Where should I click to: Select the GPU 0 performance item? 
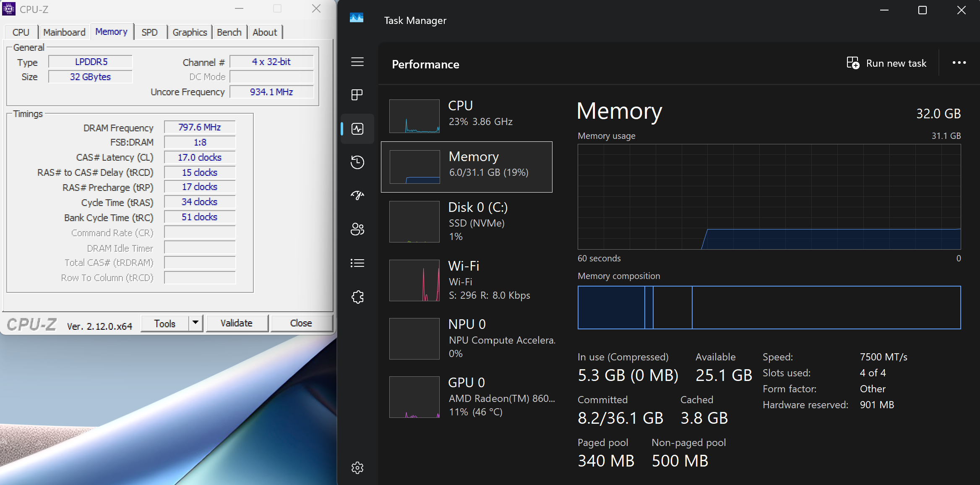(467, 397)
